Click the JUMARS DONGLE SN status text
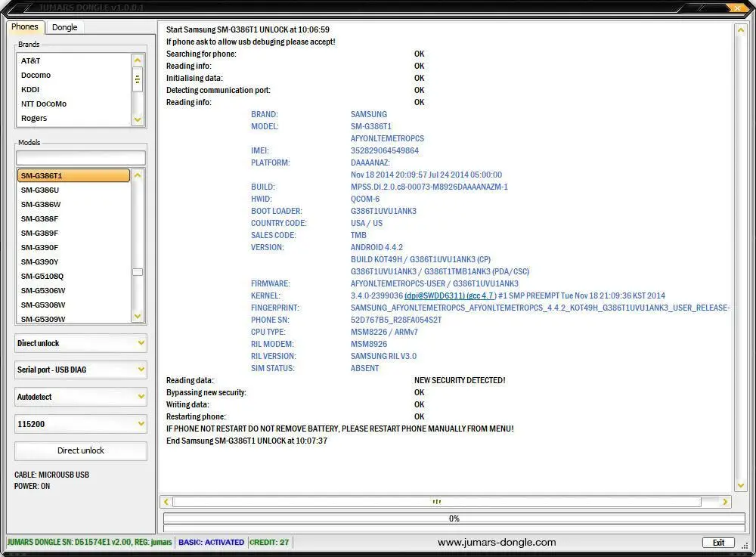The height and width of the screenshot is (557, 756). 89,543
